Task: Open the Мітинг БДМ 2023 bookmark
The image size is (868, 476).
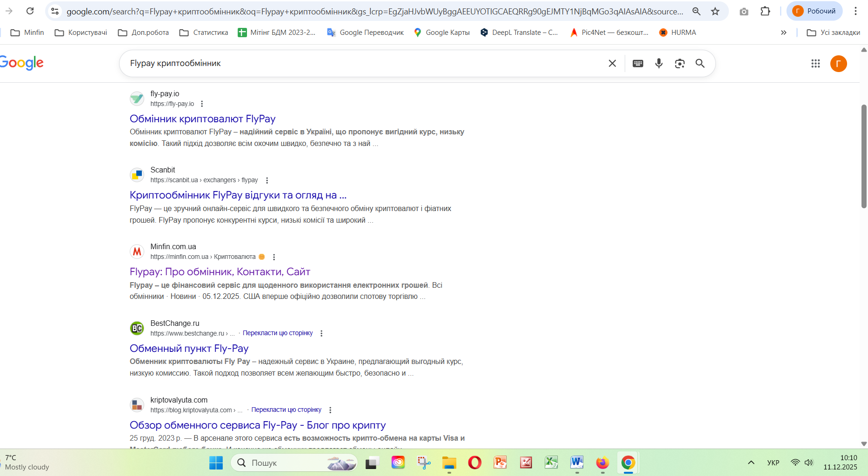Action: (x=276, y=33)
